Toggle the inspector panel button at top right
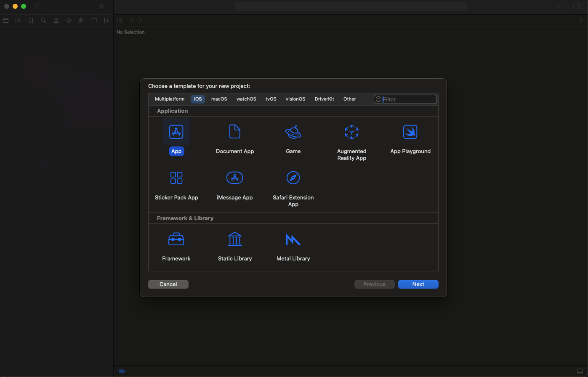Image resolution: width=588 pixels, height=377 pixels. (577, 6)
